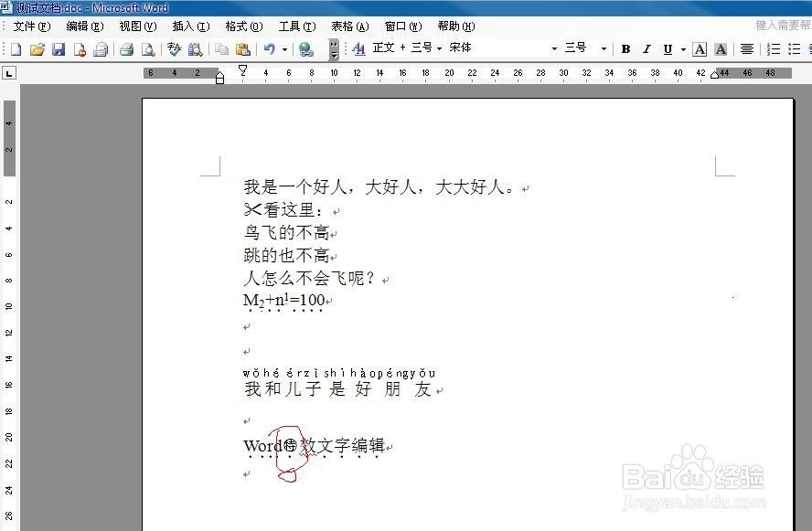
Task: Open the Print Preview icon
Action: point(150,49)
